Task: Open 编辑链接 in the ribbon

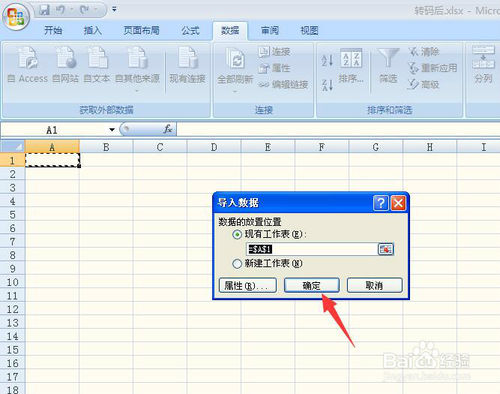Action: click(x=283, y=85)
